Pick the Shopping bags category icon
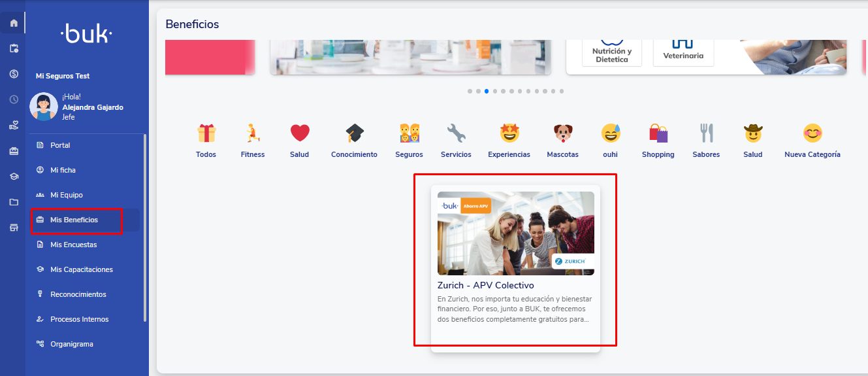 click(x=658, y=133)
